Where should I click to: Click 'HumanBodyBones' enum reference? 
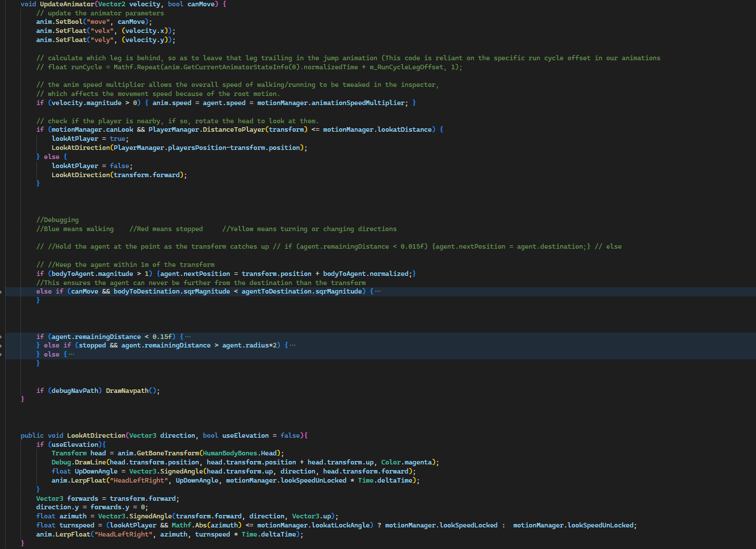pyautogui.click(x=230, y=454)
